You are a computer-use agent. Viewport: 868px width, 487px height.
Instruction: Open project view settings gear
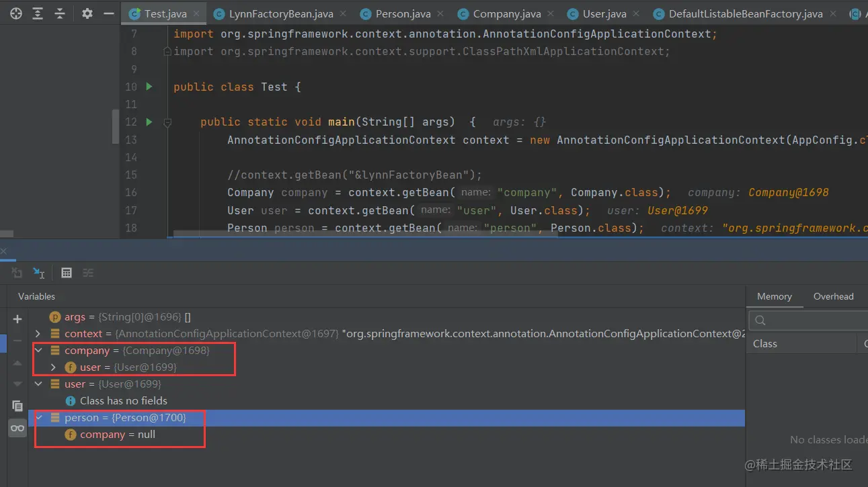click(87, 13)
